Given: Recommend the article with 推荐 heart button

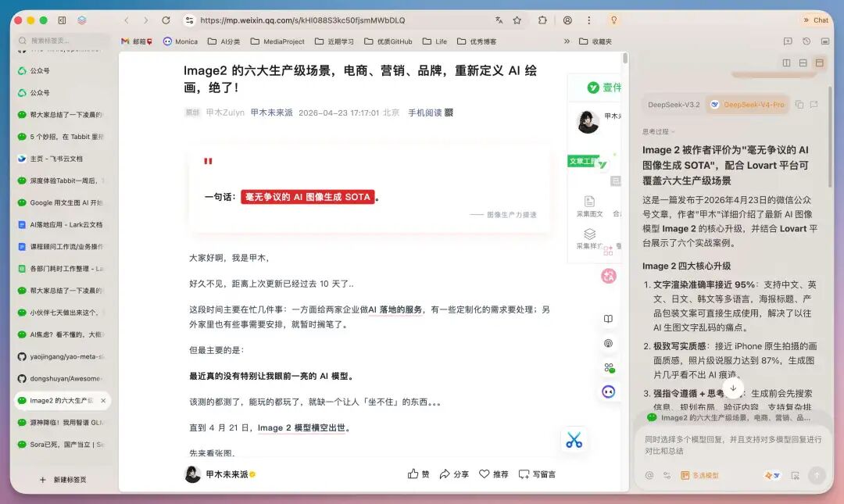Looking at the screenshot, I should coord(494,474).
